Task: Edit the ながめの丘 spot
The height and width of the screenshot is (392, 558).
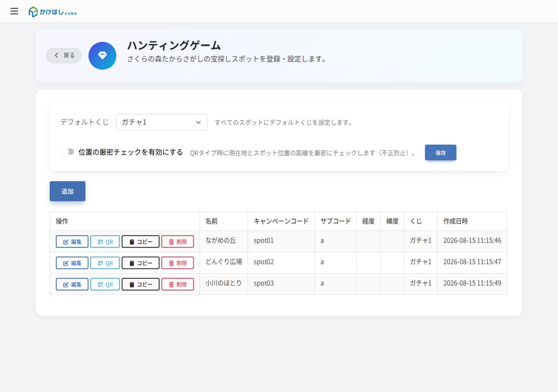Action: 72,241
